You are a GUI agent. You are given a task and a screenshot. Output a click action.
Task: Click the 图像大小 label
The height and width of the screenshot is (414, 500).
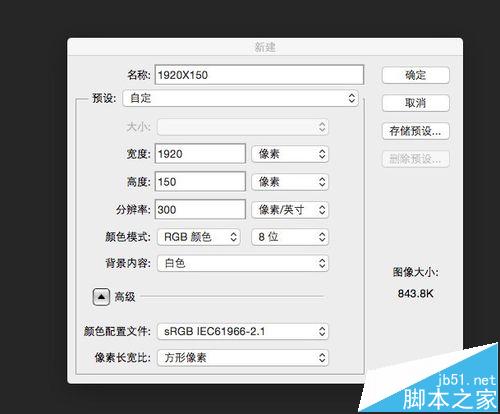pyautogui.click(x=415, y=272)
